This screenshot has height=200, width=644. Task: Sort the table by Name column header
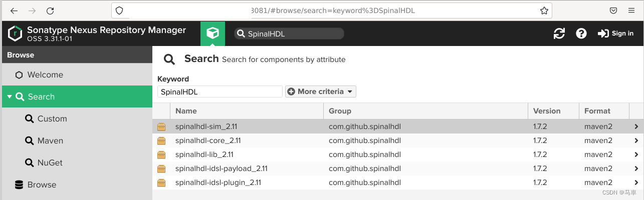[x=186, y=111]
